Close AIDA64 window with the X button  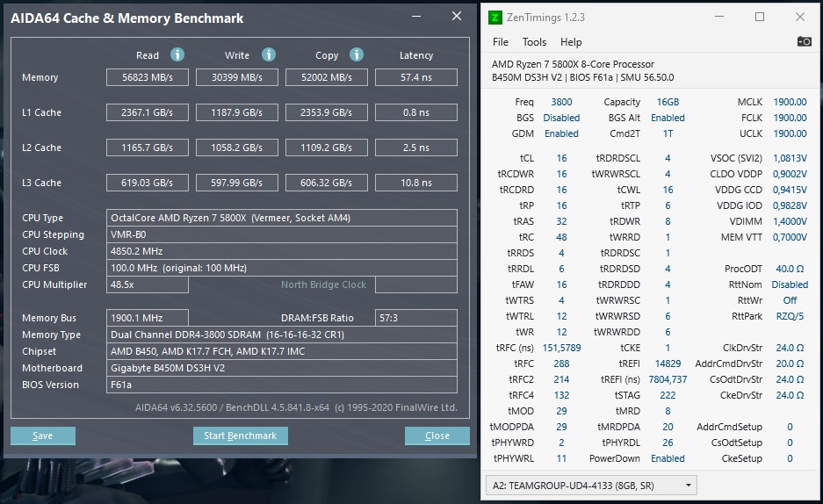pos(457,17)
